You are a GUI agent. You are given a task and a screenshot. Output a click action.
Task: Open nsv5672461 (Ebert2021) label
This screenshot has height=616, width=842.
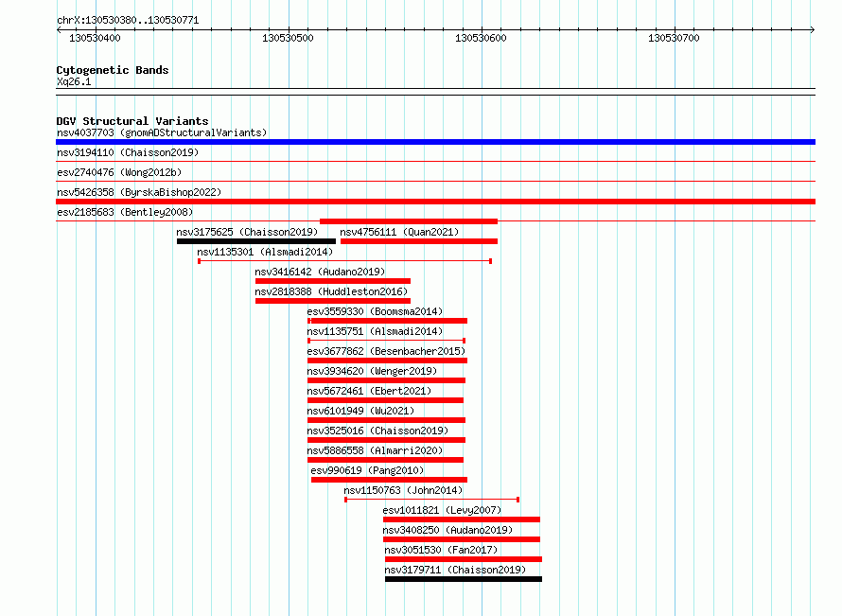click(370, 391)
